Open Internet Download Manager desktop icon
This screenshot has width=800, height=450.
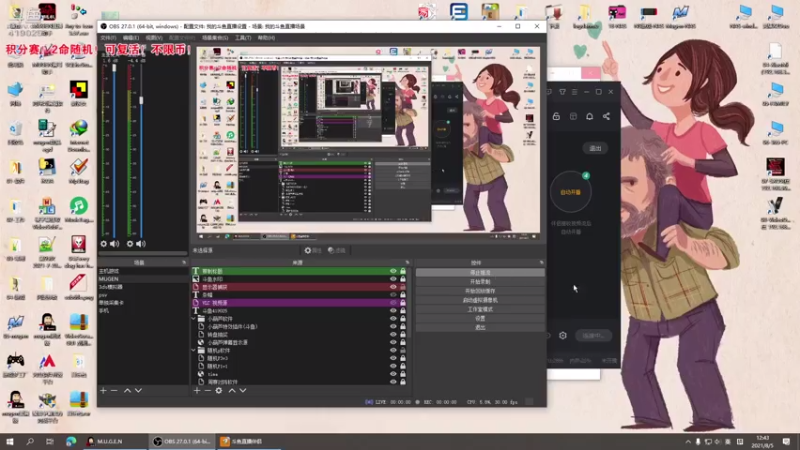(79, 136)
